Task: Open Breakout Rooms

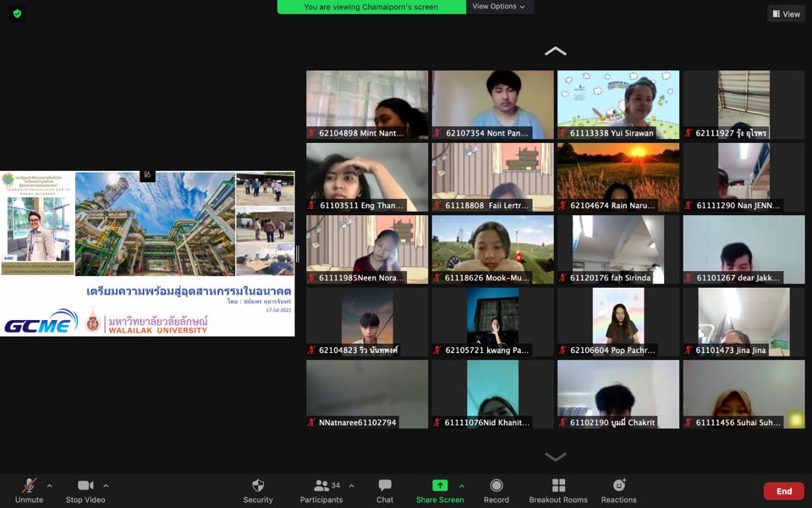Action: 558,486
